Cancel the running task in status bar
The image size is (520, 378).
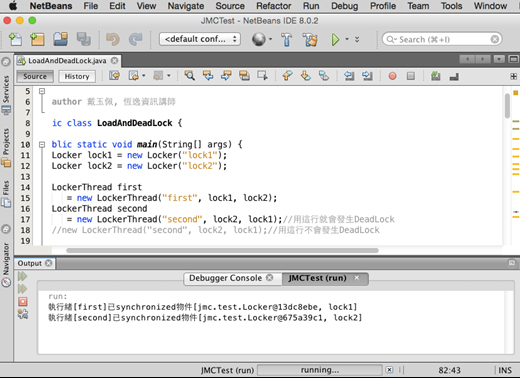389,370
